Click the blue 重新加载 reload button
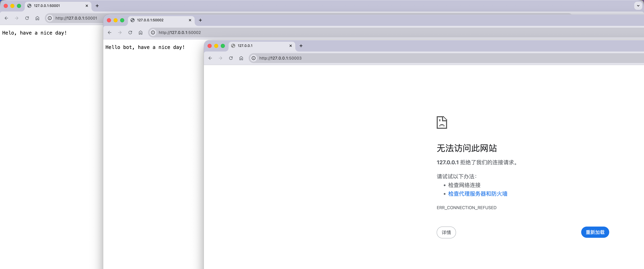 coord(595,232)
